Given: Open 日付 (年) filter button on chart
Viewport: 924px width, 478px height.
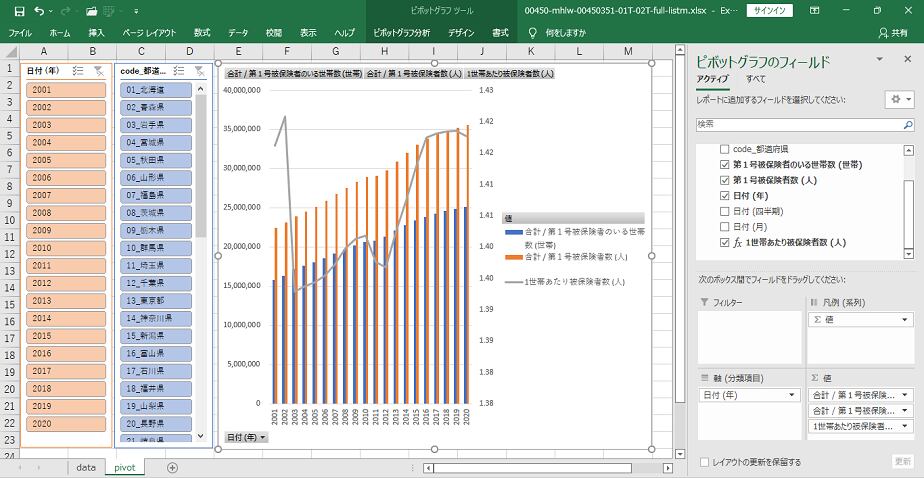Looking at the screenshot, I should click(x=246, y=438).
